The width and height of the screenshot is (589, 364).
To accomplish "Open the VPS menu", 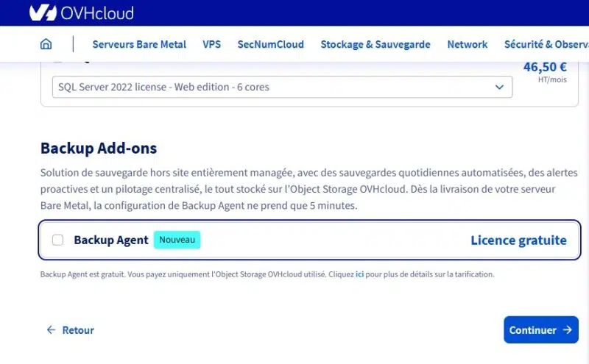I will (211, 44).
